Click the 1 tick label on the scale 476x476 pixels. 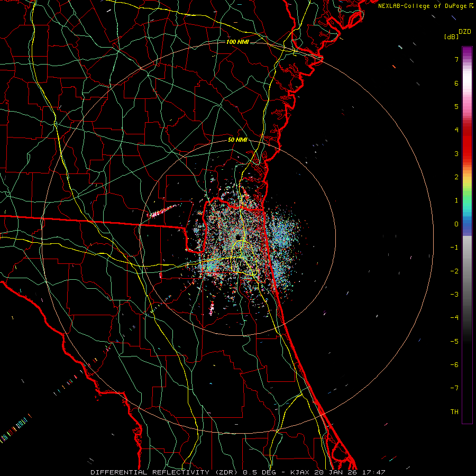tap(456, 200)
